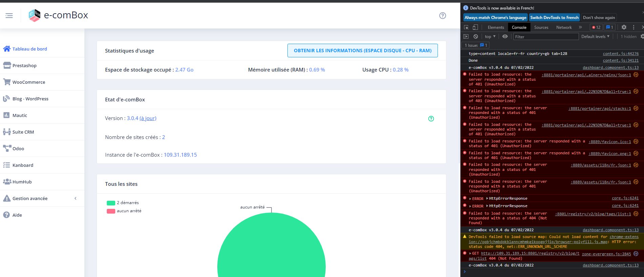The image size is (644, 277).
Task: Click the Kanboard list icon
Action: coord(6,165)
